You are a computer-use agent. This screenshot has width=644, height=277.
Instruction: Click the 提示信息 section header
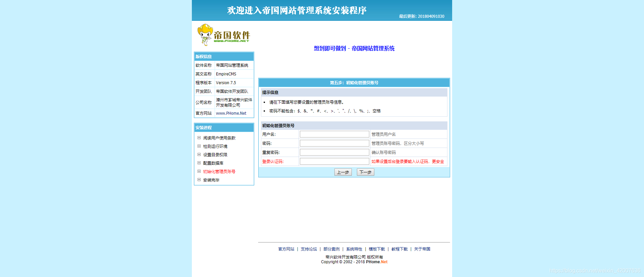click(354, 92)
